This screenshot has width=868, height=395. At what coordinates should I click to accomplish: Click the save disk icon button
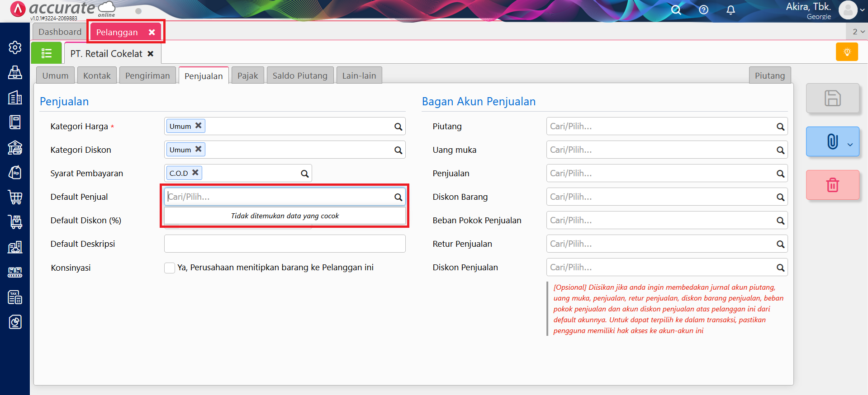(832, 98)
